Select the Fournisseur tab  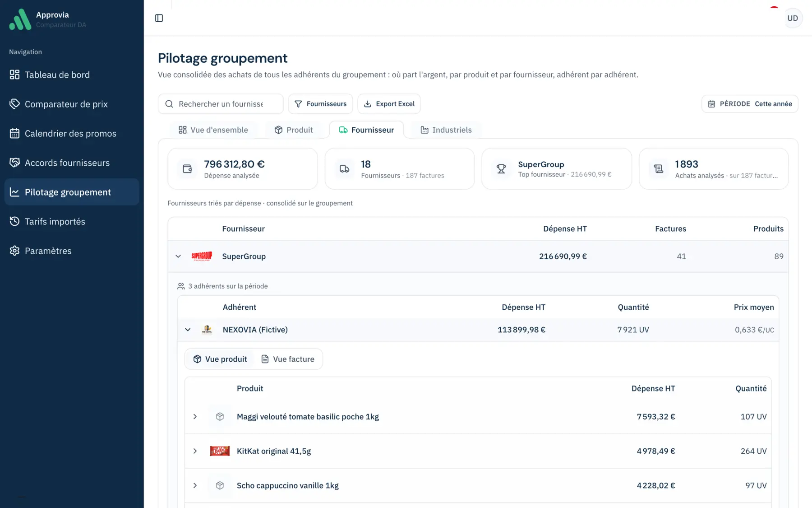(x=366, y=130)
